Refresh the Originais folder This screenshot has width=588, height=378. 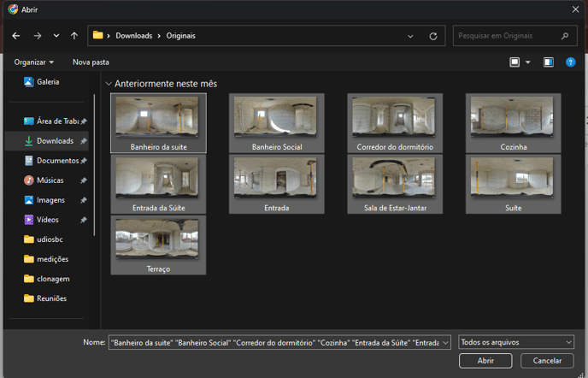(x=433, y=36)
